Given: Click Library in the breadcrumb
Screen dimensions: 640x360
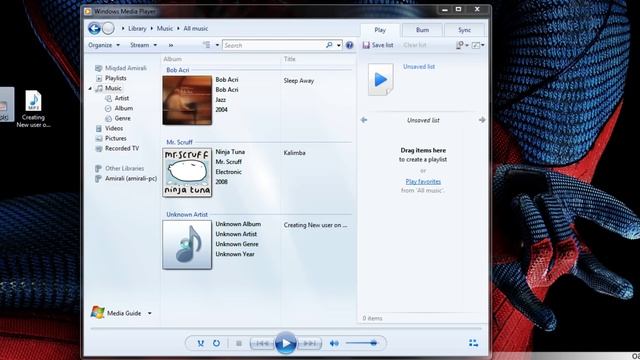Looking at the screenshot, I should click(x=137, y=29).
